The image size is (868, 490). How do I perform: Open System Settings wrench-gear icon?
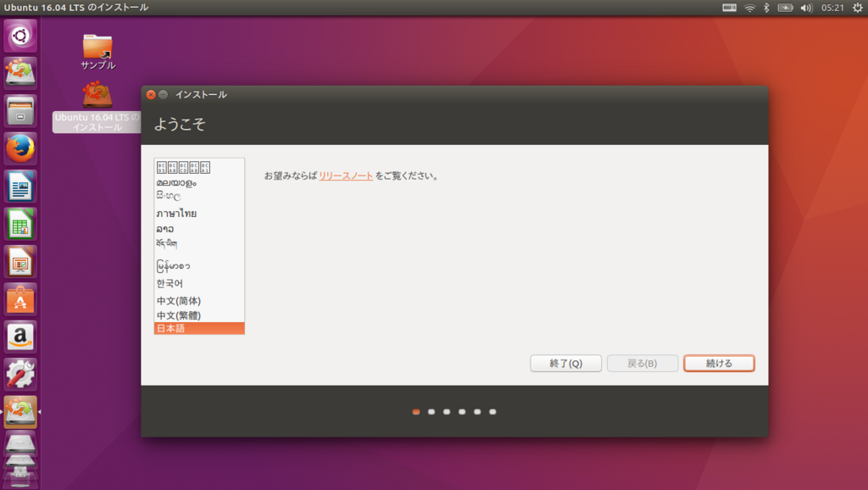(x=20, y=375)
